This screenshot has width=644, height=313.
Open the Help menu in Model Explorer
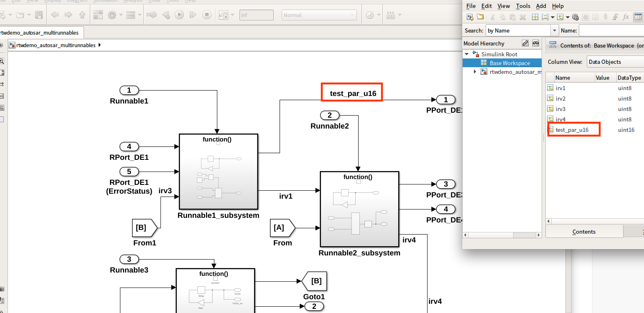(558, 6)
